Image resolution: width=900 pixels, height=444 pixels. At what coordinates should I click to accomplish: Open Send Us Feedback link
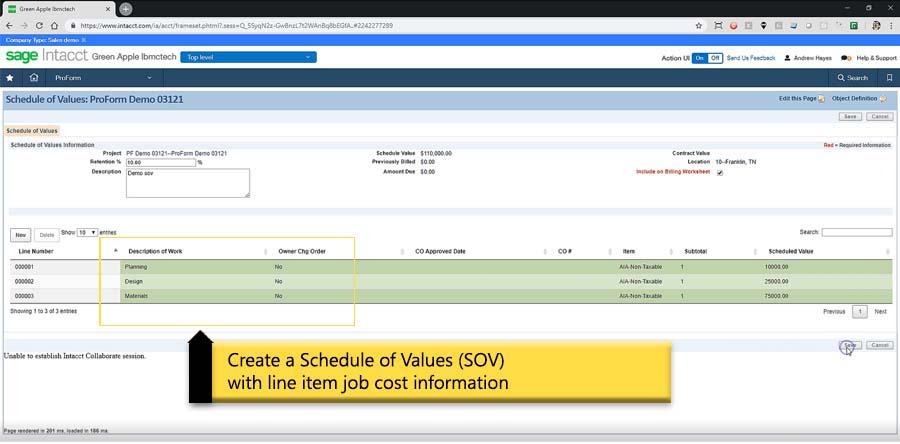751,58
